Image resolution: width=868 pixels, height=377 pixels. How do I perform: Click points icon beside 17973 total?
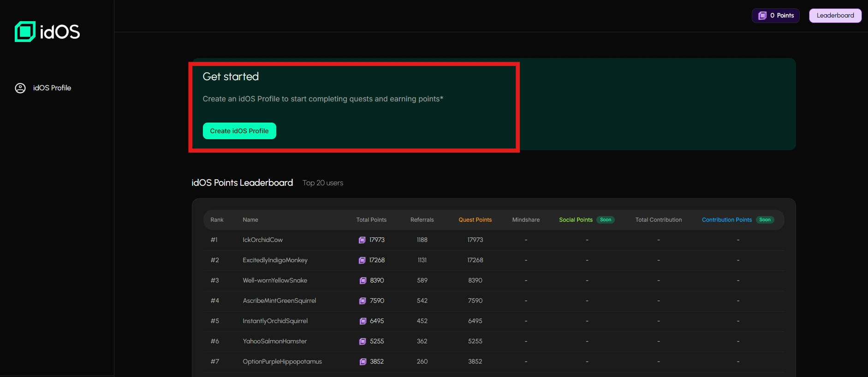(362, 240)
